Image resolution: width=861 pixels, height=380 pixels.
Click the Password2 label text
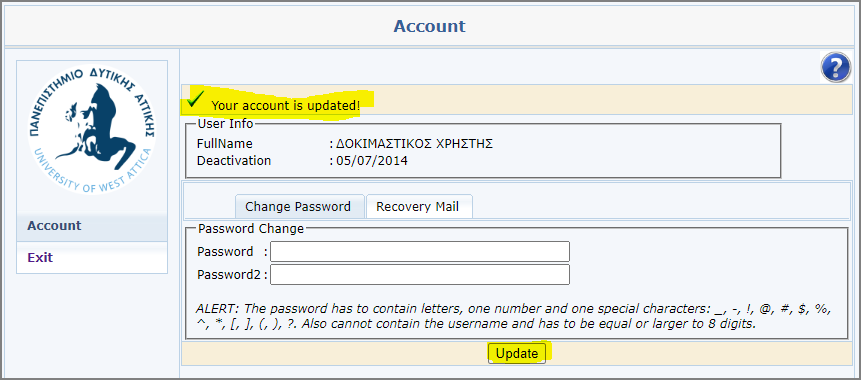pyautogui.click(x=229, y=275)
